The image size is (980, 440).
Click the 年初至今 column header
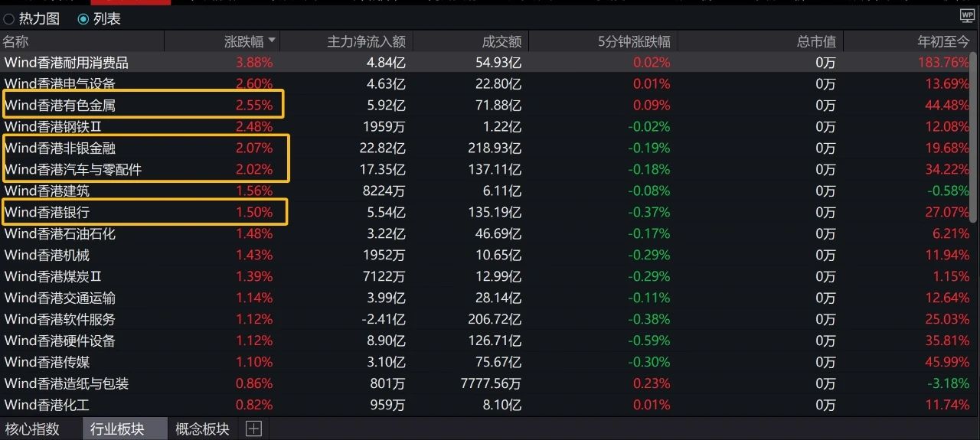point(943,41)
